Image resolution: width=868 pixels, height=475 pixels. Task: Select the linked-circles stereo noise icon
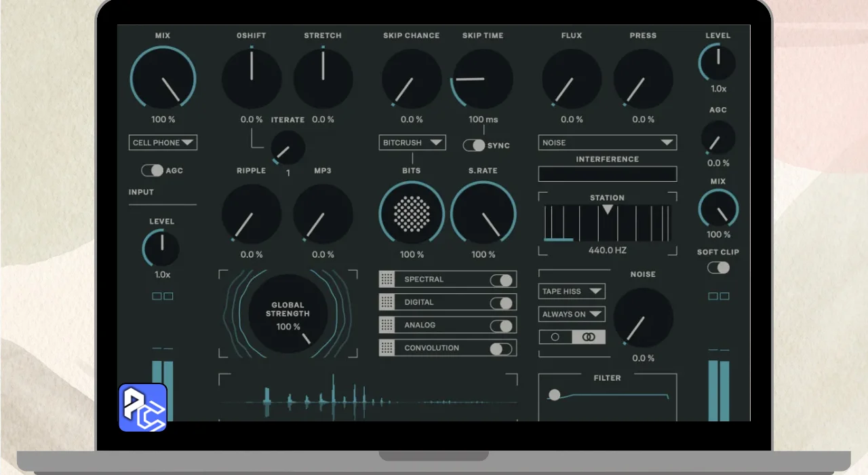588,337
